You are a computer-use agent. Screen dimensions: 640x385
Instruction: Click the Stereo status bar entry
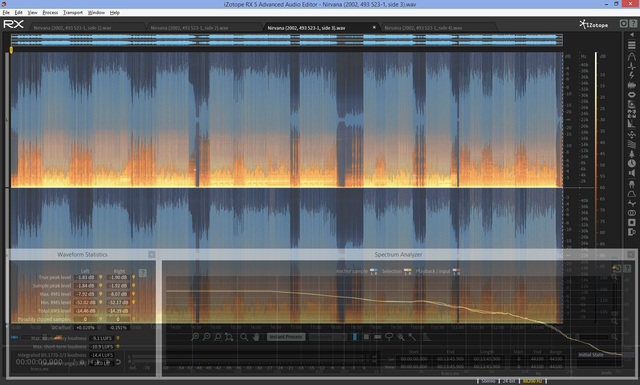coord(489,381)
